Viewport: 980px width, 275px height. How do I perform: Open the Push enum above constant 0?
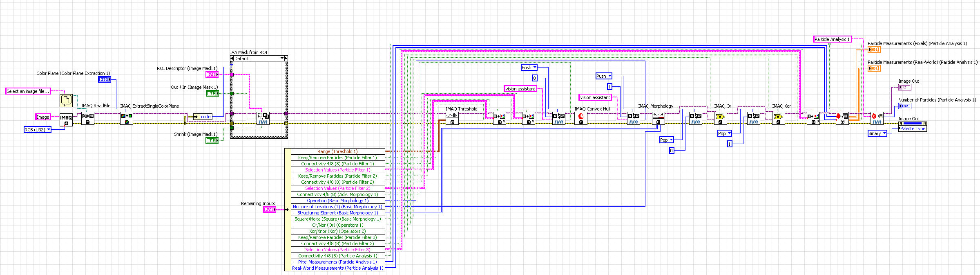(529, 68)
